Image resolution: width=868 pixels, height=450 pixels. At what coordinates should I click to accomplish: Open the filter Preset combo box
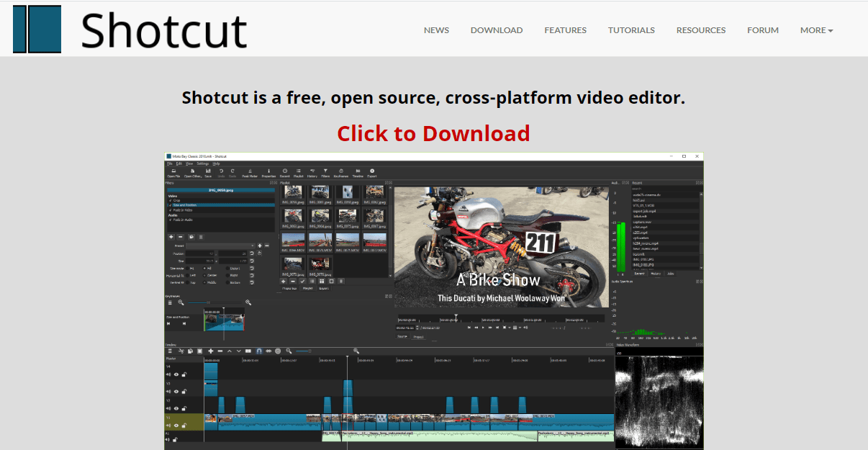(221, 246)
